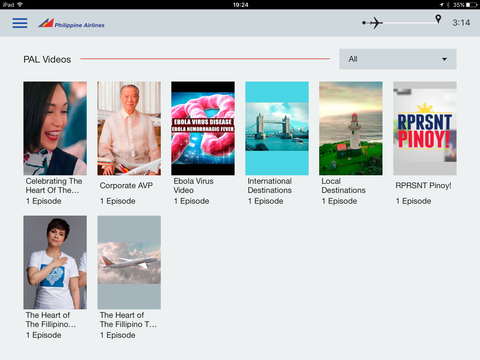Image resolution: width=480 pixels, height=360 pixels.
Task: Tap the airplane flight progress icon
Action: (x=375, y=23)
